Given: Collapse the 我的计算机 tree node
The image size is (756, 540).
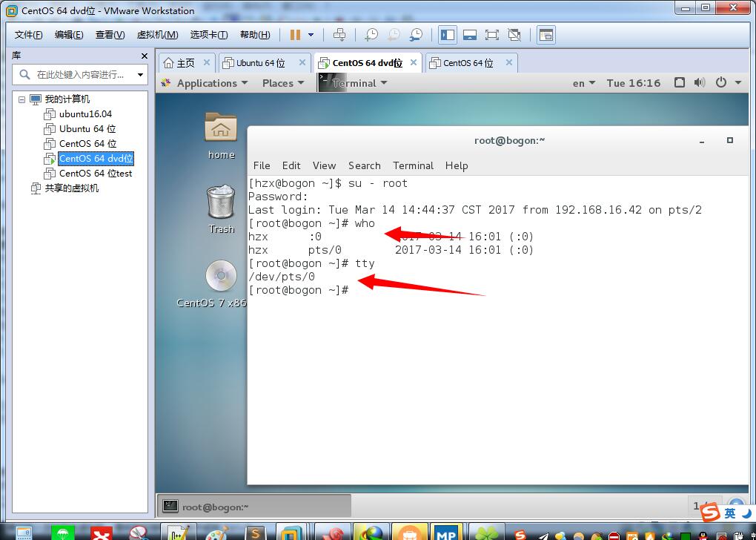Looking at the screenshot, I should click(21, 99).
